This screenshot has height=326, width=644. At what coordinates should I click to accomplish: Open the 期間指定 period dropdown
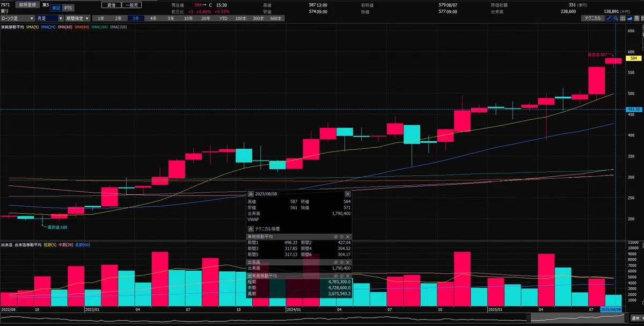[x=78, y=18]
